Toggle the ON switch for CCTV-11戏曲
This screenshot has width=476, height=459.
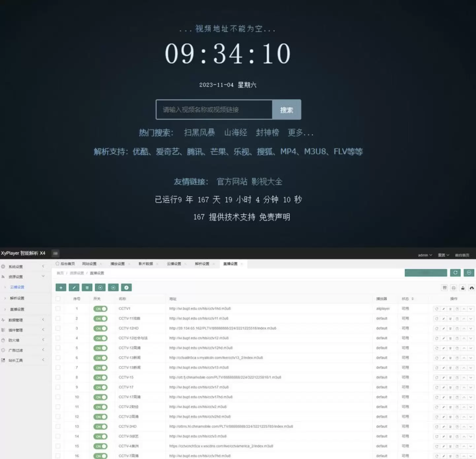(x=100, y=319)
